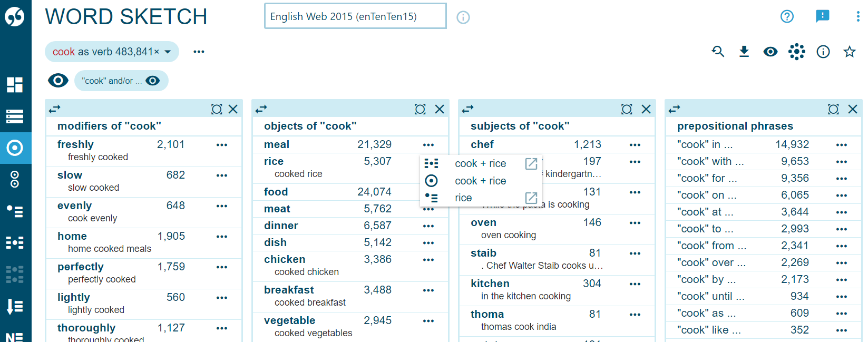This screenshot has width=868, height=342.
Task: Toggle the view options eye in toolbar
Action: (x=771, y=52)
